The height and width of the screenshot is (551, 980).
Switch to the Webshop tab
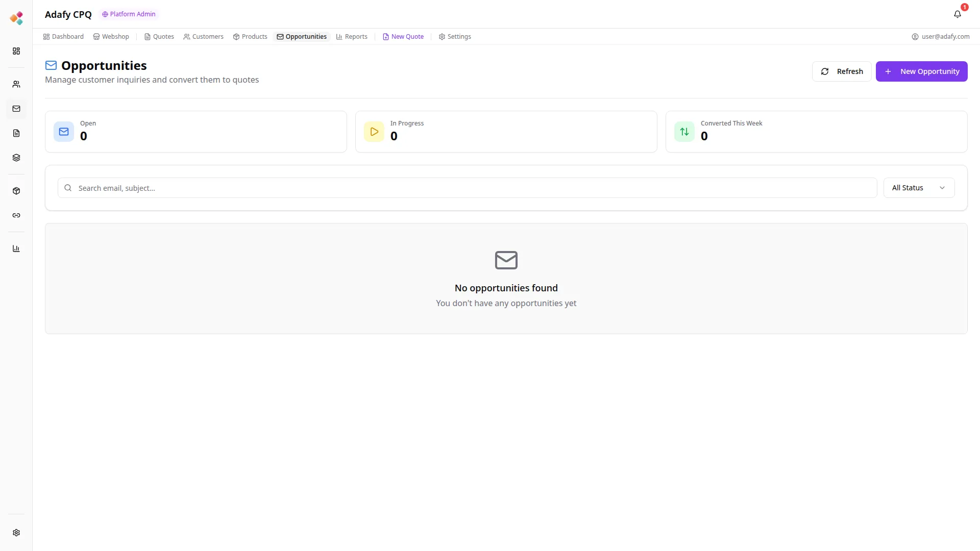[x=111, y=36]
